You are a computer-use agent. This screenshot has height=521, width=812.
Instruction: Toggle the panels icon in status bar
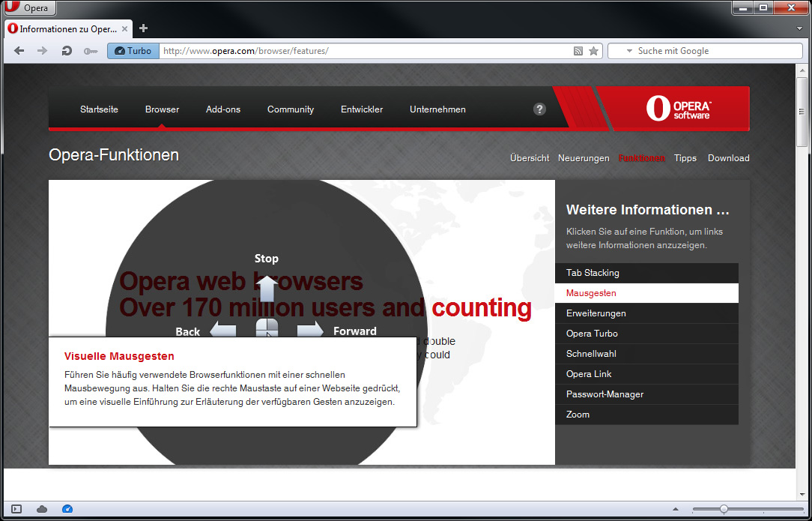(x=16, y=509)
